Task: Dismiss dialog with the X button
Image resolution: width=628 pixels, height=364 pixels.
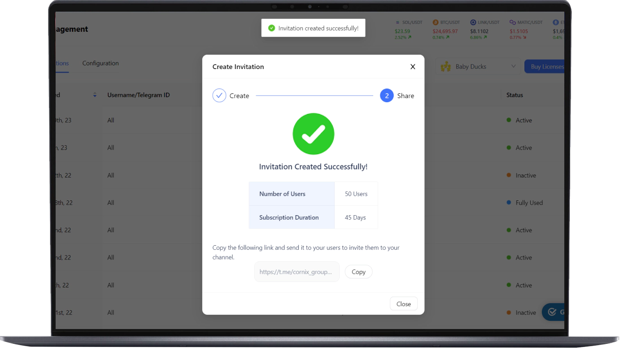Action: 413,67
